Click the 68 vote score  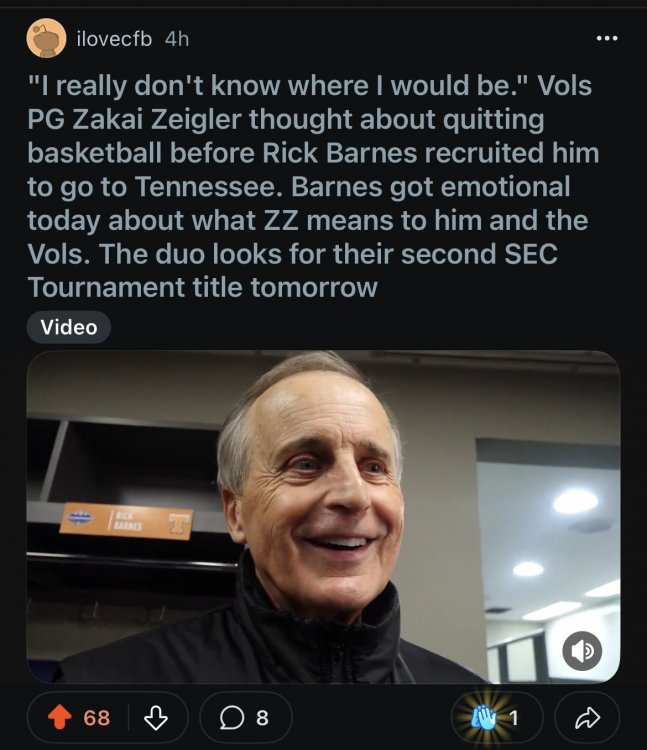point(97,717)
